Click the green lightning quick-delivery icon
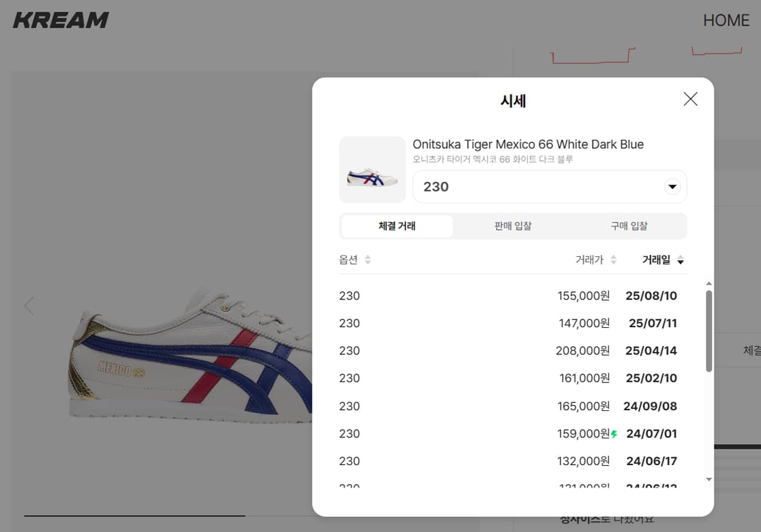761x532 pixels. (x=614, y=434)
